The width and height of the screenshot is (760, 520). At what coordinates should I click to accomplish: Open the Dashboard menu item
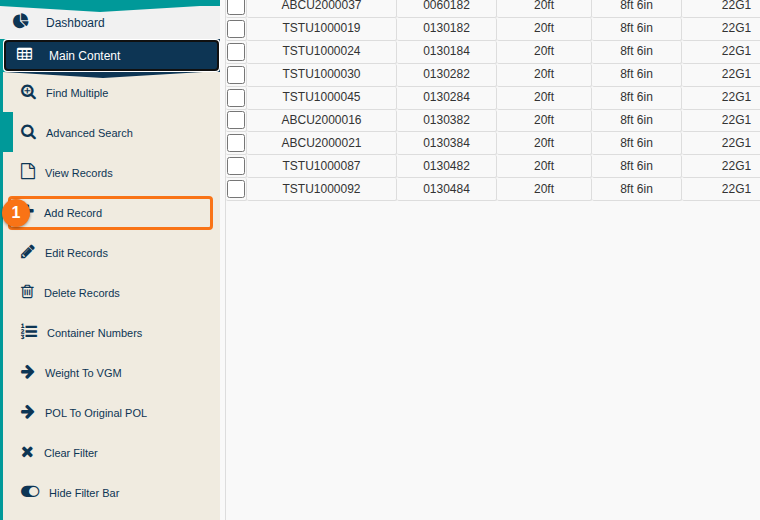pos(111,22)
